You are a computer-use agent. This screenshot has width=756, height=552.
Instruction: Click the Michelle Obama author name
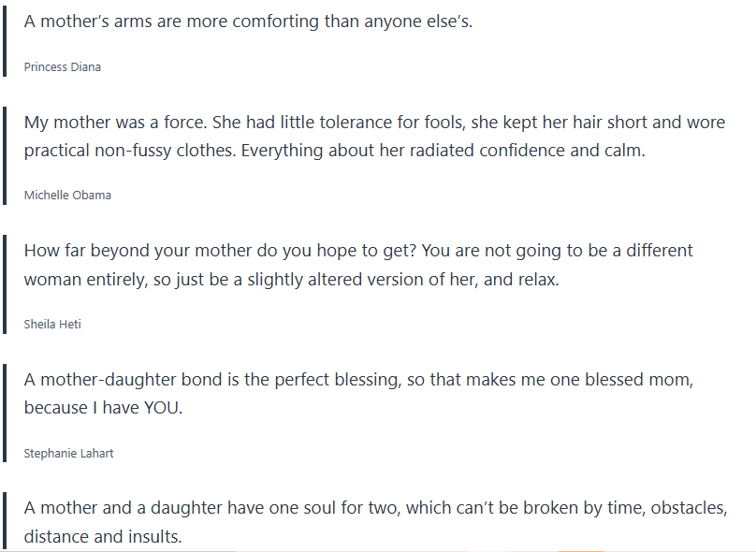coord(68,196)
